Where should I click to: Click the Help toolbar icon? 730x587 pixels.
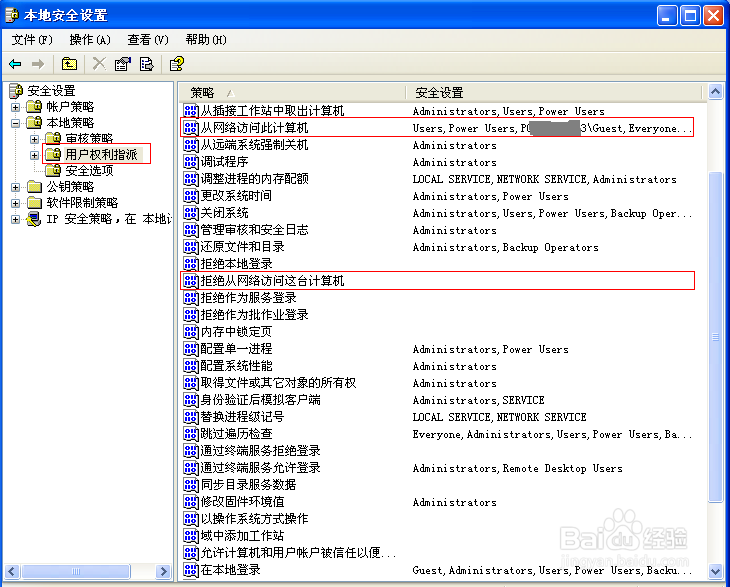click(177, 64)
